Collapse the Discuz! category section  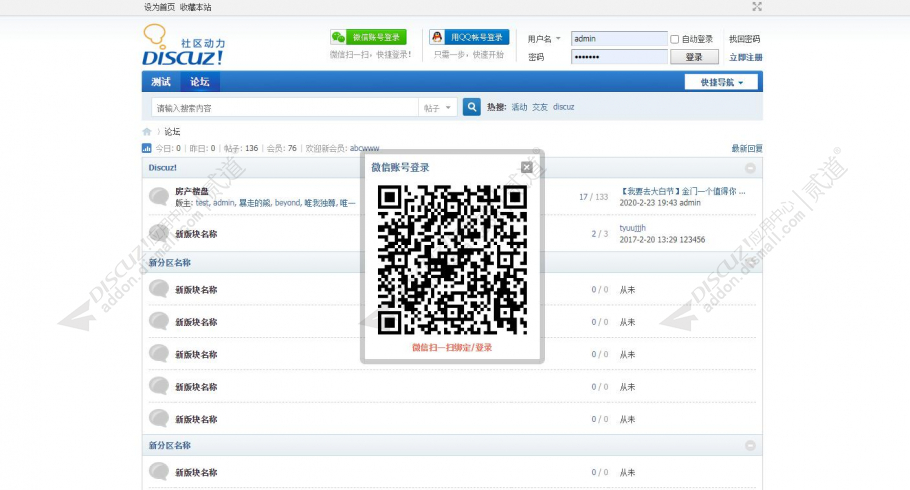click(750, 168)
